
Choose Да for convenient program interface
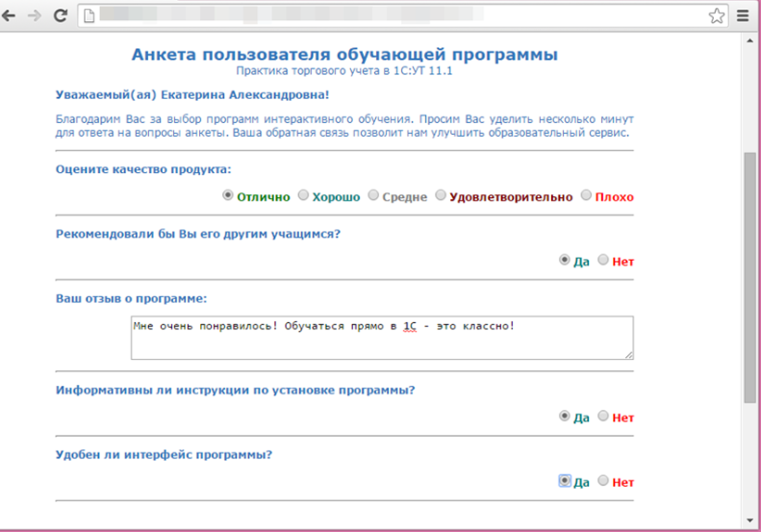(x=564, y=481)
